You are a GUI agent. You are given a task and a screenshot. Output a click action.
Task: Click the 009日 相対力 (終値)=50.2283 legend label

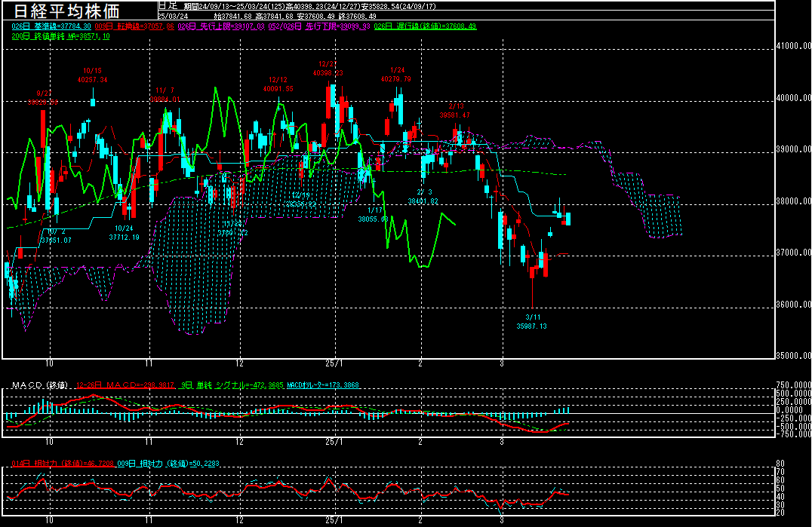(168, 464)
